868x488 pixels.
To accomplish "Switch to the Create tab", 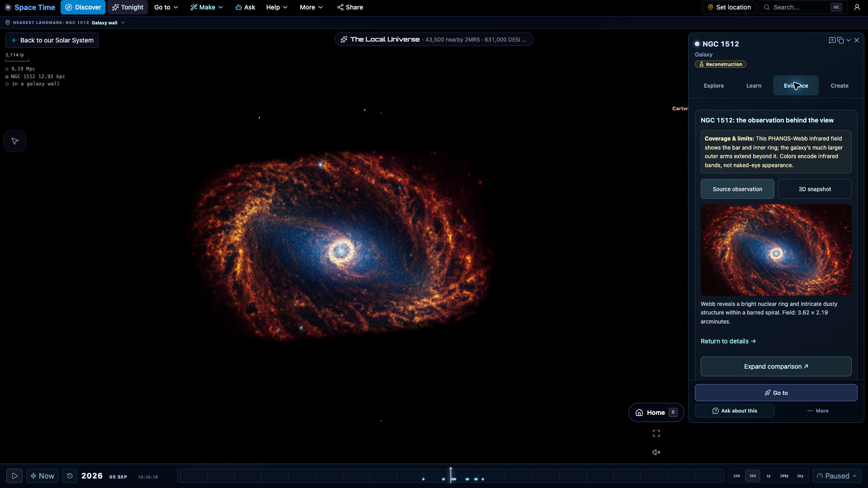I will tap(840, 86).
